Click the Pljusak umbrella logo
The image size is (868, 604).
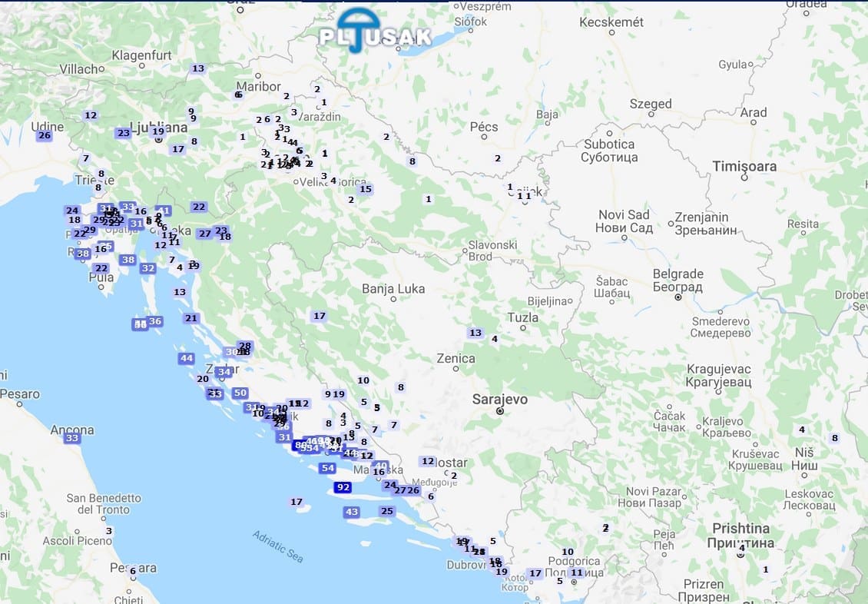(376, 32)
